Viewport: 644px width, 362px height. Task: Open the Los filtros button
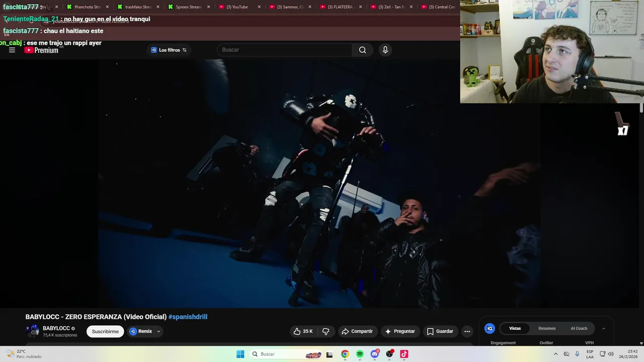click(169, 50)
